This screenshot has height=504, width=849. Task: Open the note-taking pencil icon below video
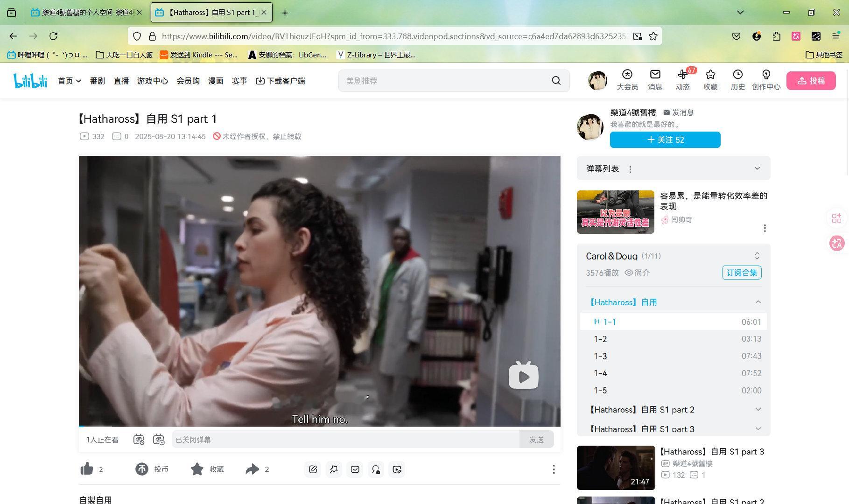click(x=313, y=469)
